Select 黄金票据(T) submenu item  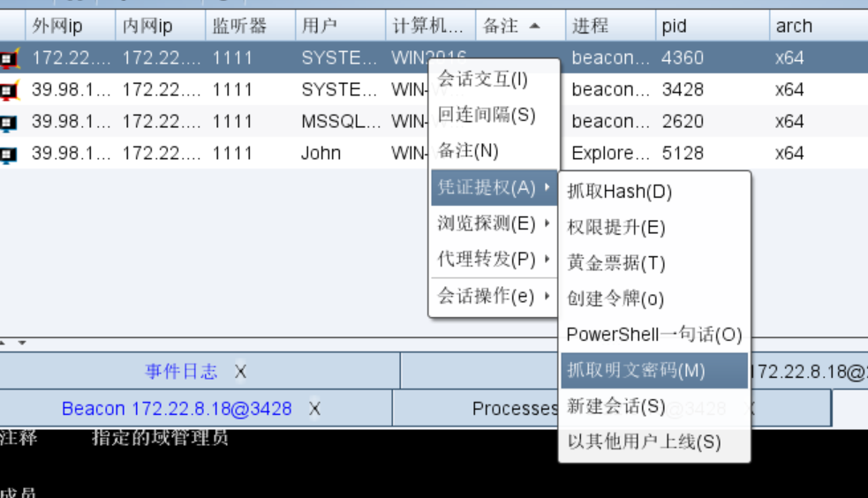(x=654, y=263)
